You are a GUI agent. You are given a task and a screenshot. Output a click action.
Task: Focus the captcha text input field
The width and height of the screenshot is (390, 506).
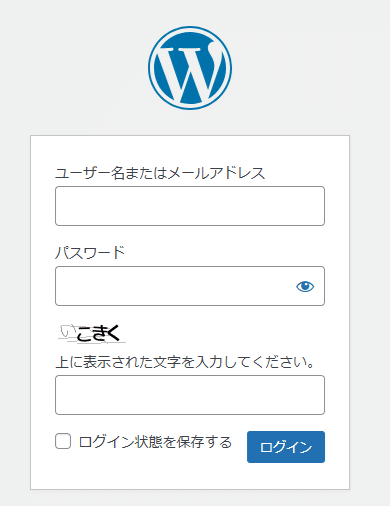[190, 395]
